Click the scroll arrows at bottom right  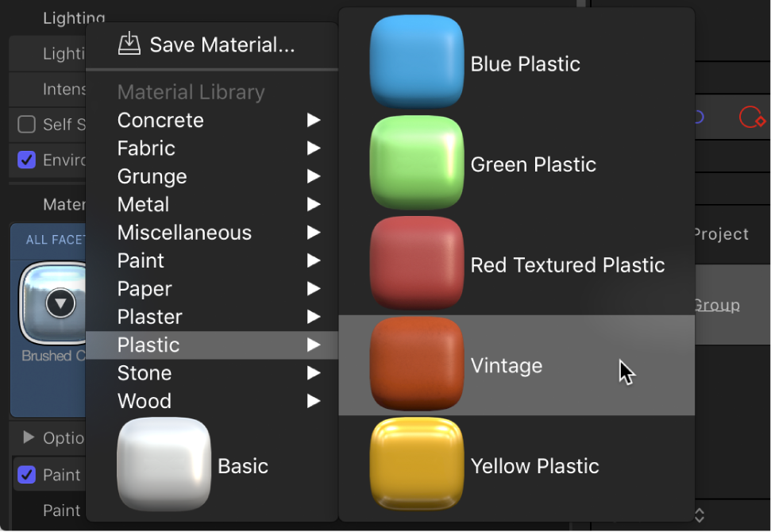700,515
